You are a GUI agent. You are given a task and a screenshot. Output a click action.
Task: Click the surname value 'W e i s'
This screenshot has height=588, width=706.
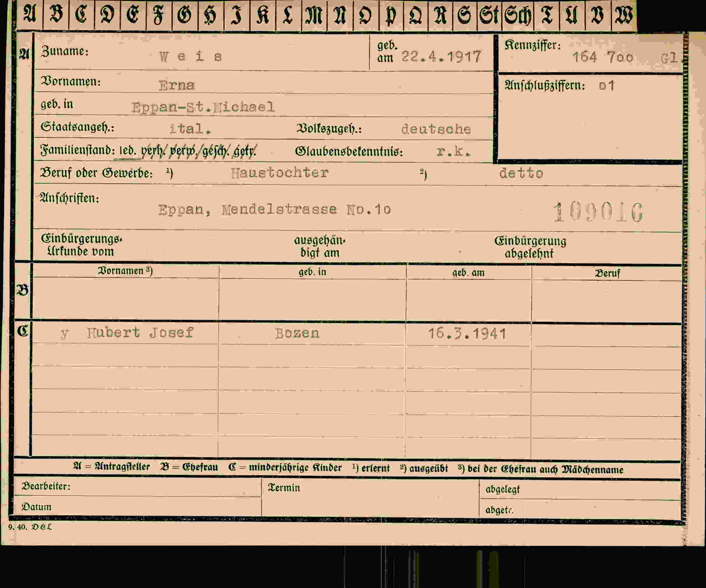191,56
